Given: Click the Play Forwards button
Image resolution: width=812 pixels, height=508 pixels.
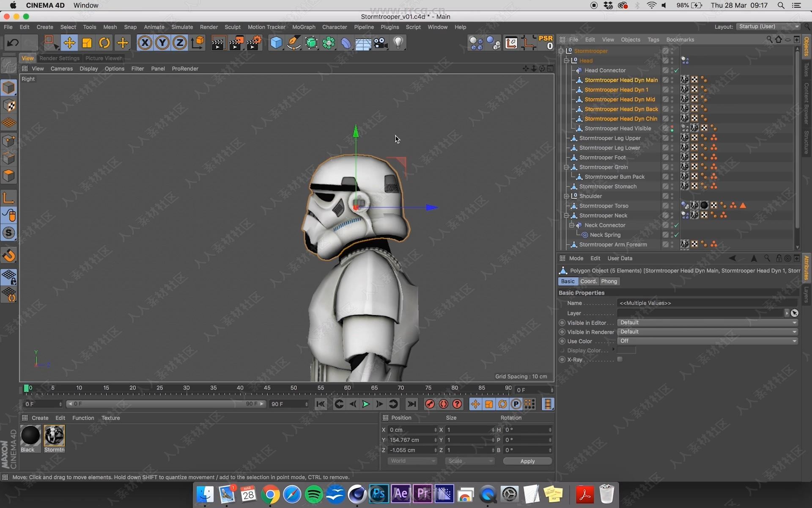Looking at the screenshot, I should (366, 404).
